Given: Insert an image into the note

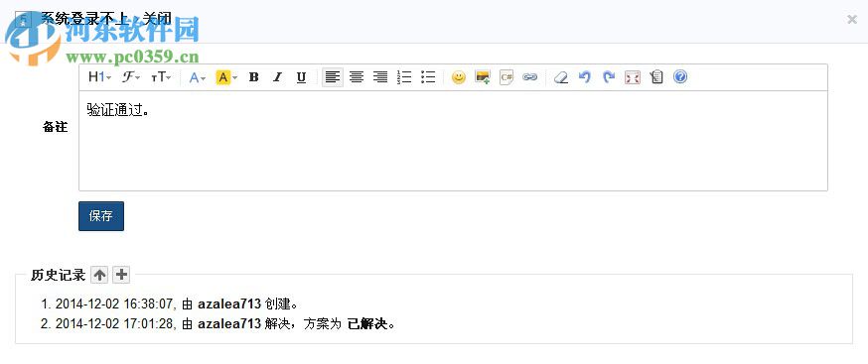Looking at the screenshot, I should pyautogui.click(x=483, y=77).
